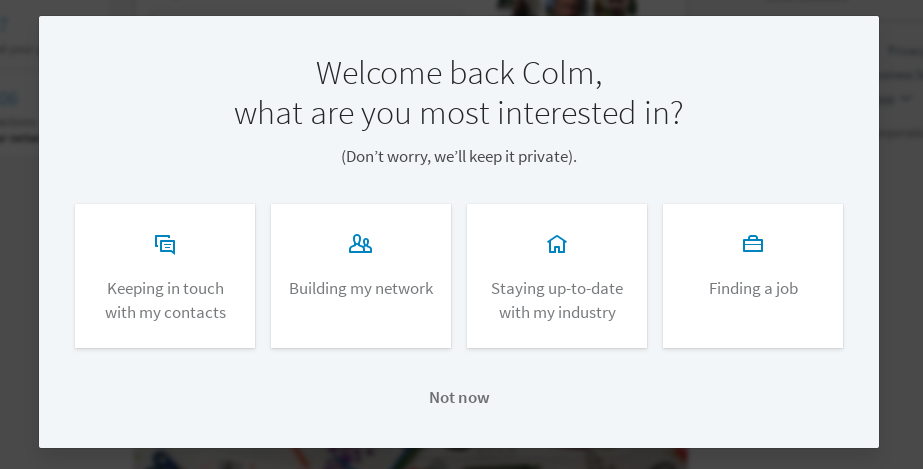This screenshot has height=469, width=923.
Task: Click the people icon for building network
Action: (x=360, y=244)
